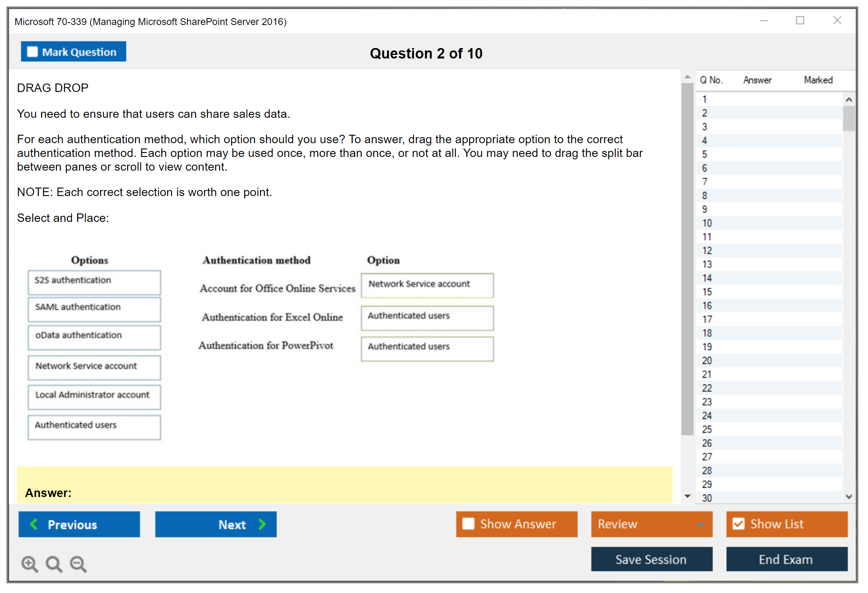Click the zoom in magnifier icon
Image resolution: width=868 pixels, height=593 pixels.
pos(29,564)
